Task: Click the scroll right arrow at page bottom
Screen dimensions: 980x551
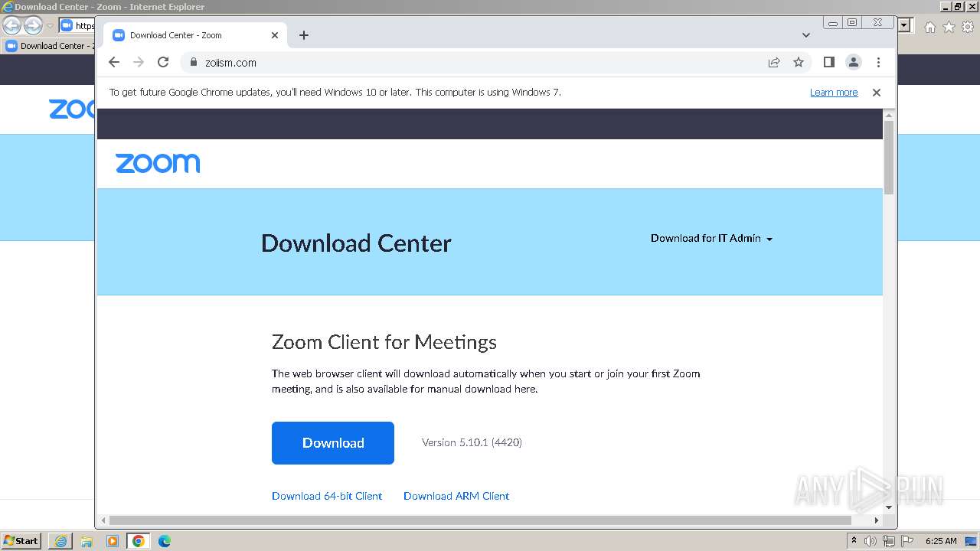Action: point(877,520)
